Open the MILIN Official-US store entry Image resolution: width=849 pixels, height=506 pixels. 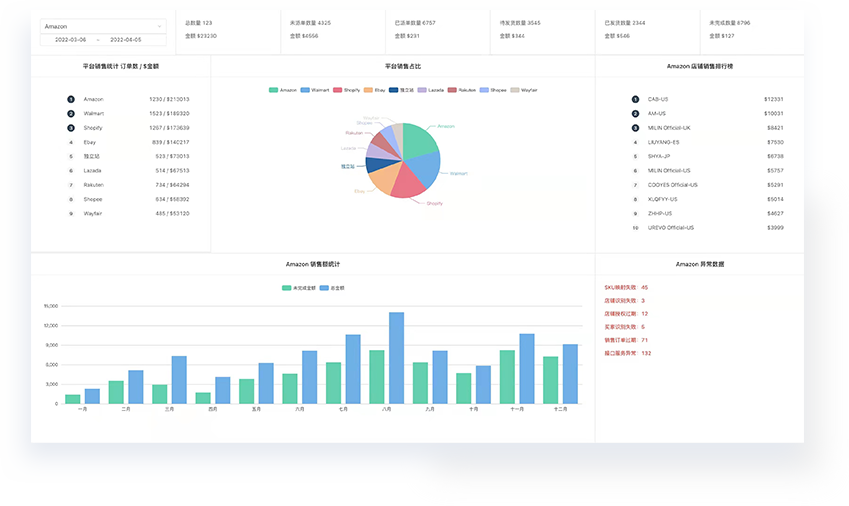coord(708,170)
